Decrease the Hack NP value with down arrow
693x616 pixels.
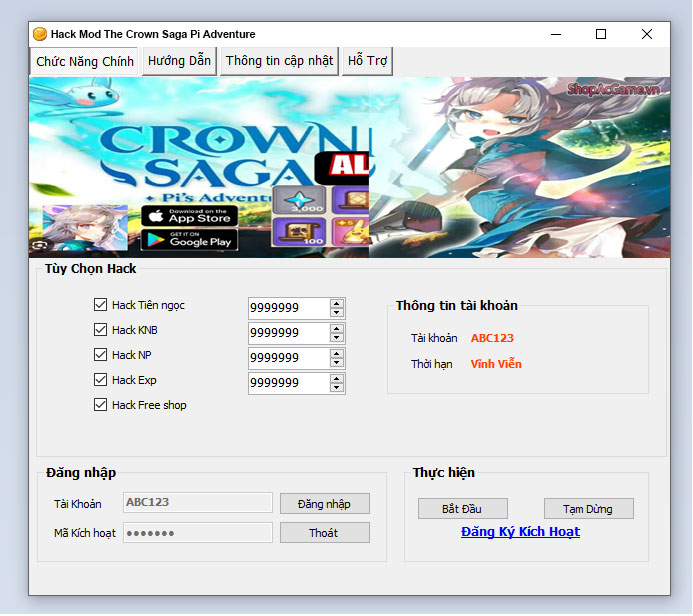(337, 363)
